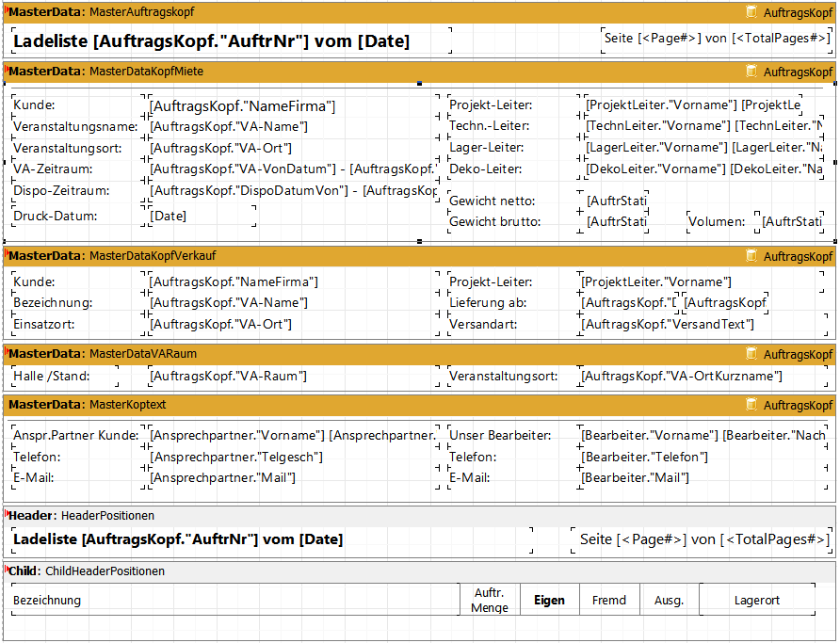Select the Ansprechpartner Mail field
This screenshot has width=840, height=643.
pos(294,478)
